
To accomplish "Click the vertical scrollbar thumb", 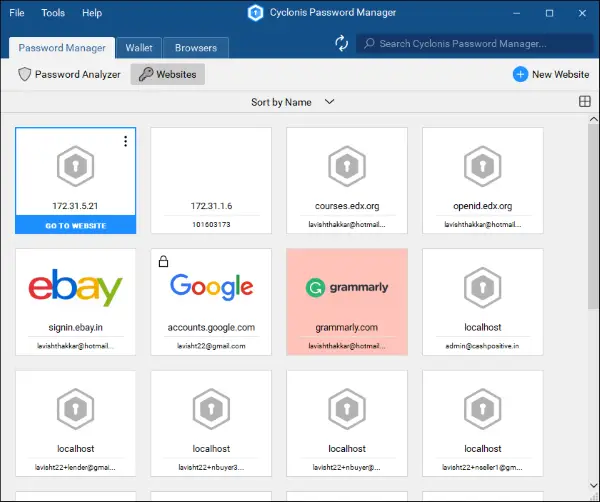I will [593, 216].
